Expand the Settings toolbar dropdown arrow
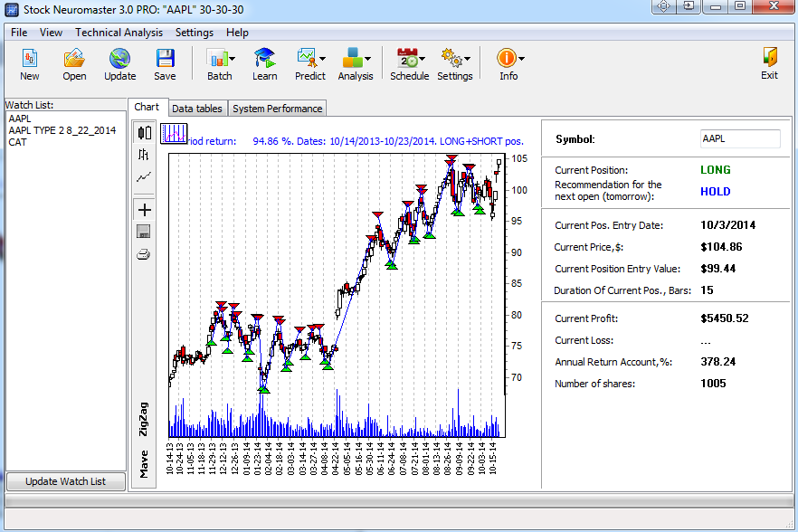Viewport: 798px width, 532px height. 468,59
